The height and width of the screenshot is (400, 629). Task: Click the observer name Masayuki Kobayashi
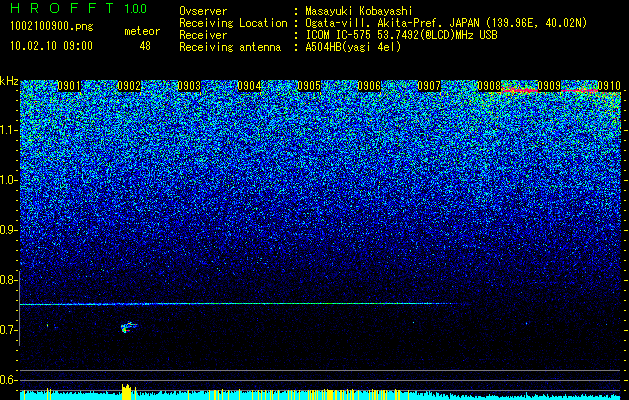[x=359, y=11]
